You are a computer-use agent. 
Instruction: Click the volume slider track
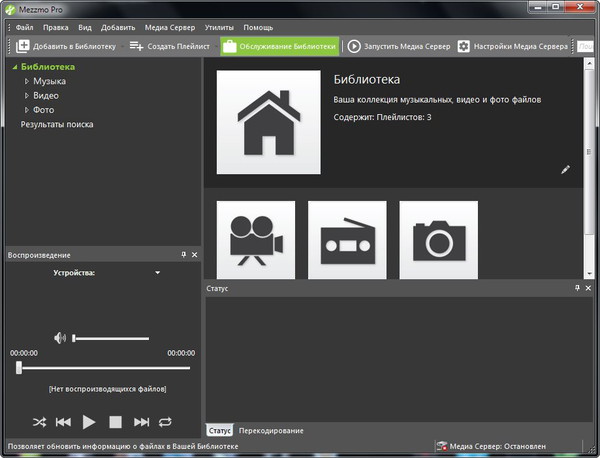tap(112, 338)
